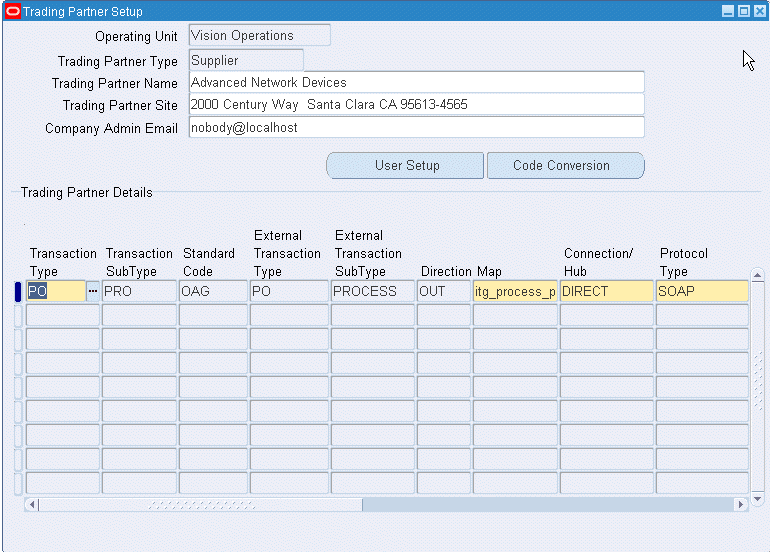Minimize the Trading Partner Setup window
The width and height of the screenshot is (770, 552).
click(x=728, y=11)
